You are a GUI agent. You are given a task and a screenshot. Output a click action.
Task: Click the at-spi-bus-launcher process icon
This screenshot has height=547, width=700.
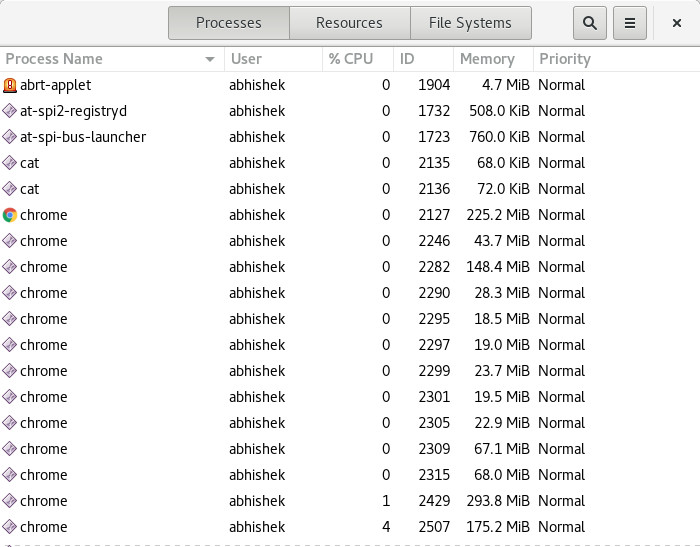point(10,137)
